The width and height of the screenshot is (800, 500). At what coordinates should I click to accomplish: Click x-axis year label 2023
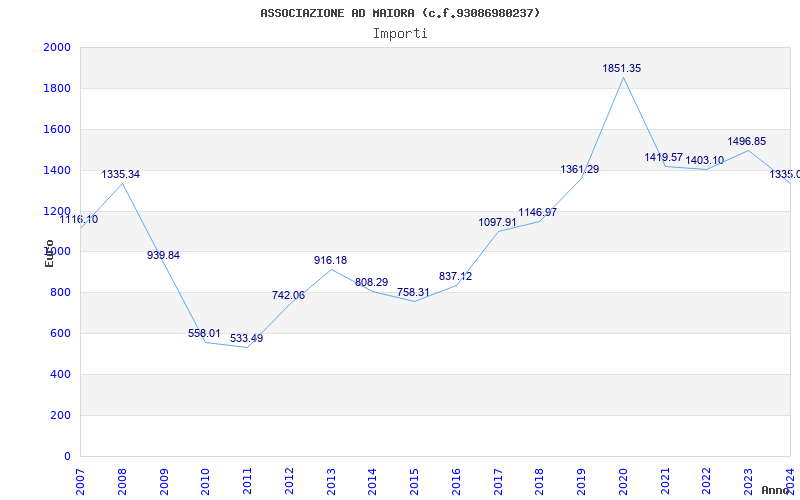(x=748, y=482)
